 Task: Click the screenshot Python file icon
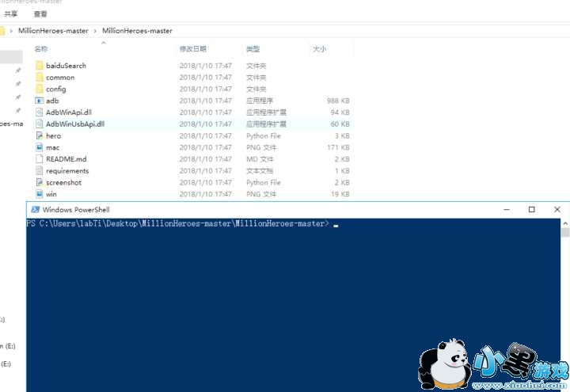[x=40, y=182]
